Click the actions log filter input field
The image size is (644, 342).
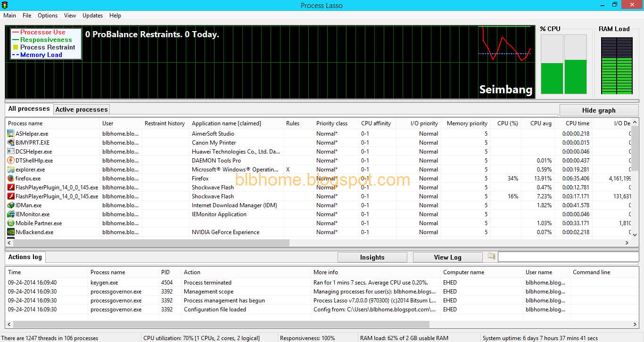(x=568, y=257)
